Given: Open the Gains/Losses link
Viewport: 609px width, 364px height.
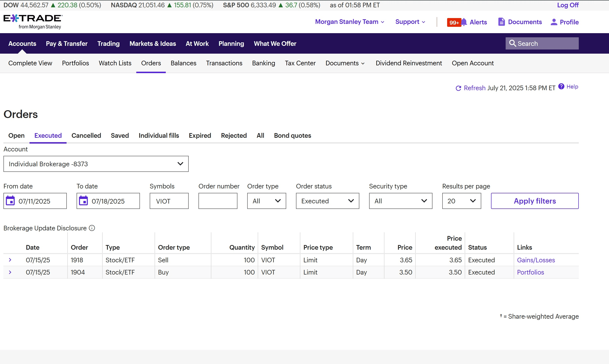Looking at the screenshot, I should click(x=536, y=260).
